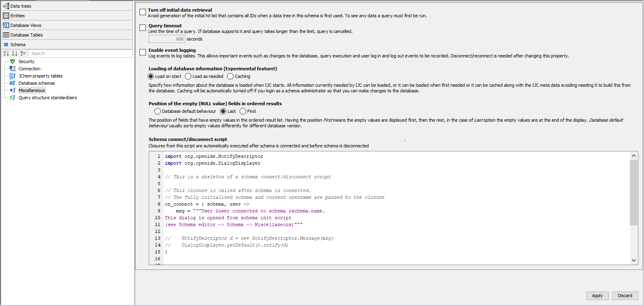
Task: Sort schema items descending Z to A
Action: coord(14,53)
